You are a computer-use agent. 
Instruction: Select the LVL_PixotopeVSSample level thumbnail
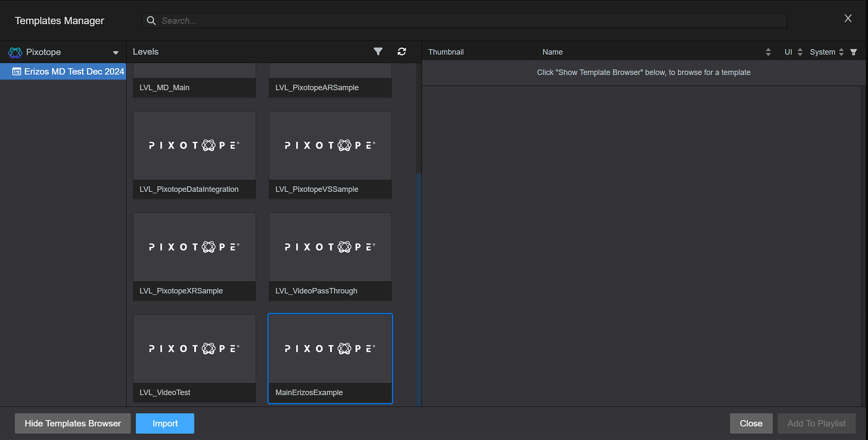[x=330, y=146]
